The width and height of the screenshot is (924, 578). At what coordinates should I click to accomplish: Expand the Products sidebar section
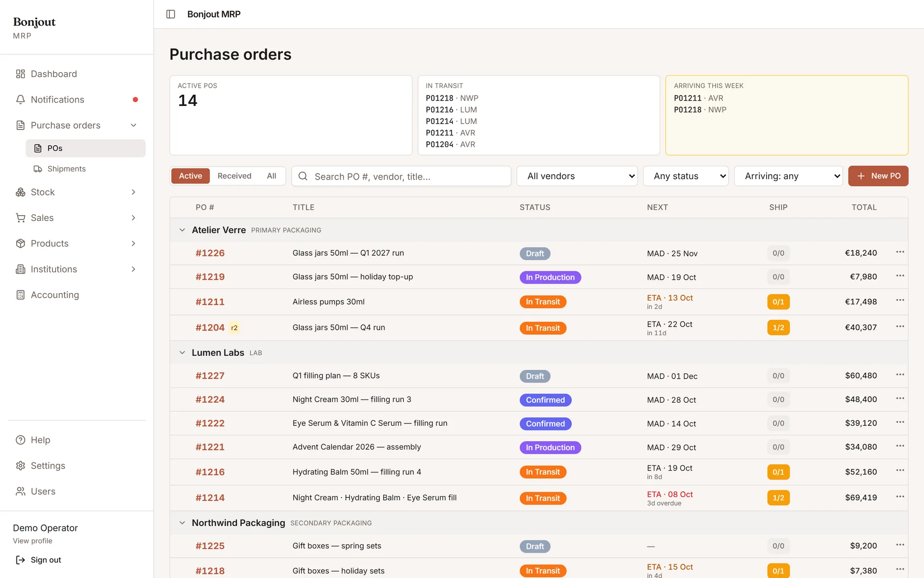tap(133, 244)
